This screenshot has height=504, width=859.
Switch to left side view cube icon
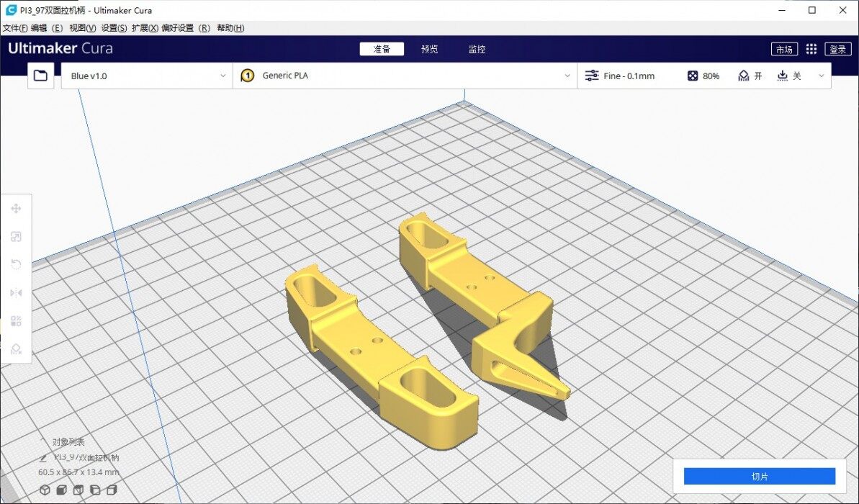tap(95, 490)
